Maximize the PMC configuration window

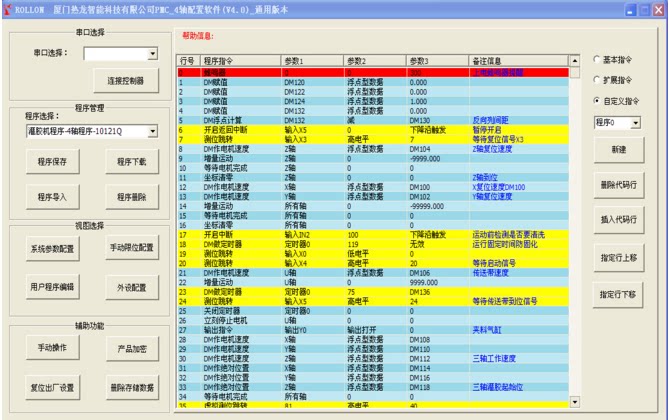click(645, 10)
